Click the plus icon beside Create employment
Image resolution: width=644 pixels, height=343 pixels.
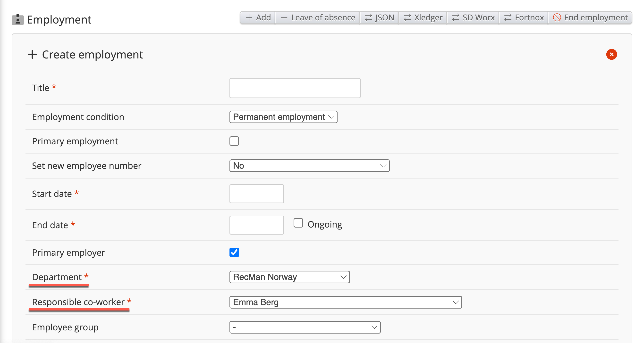coord(33,55)
